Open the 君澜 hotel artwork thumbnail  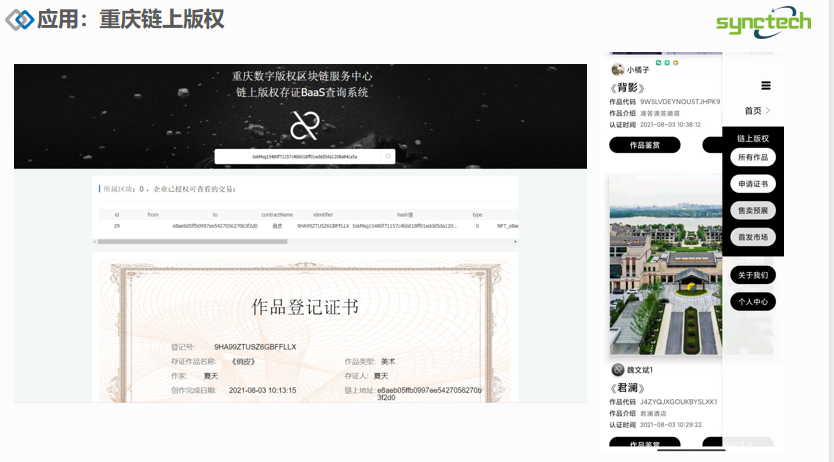pos(665,265)
